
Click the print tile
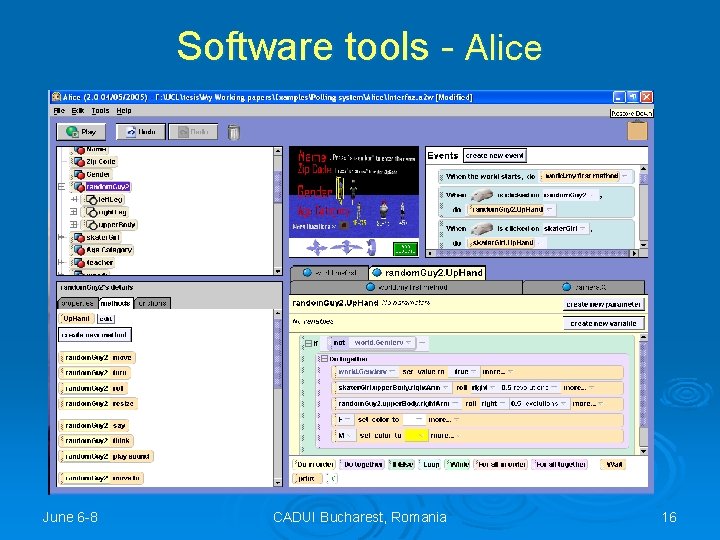click(x=307, y=478)
